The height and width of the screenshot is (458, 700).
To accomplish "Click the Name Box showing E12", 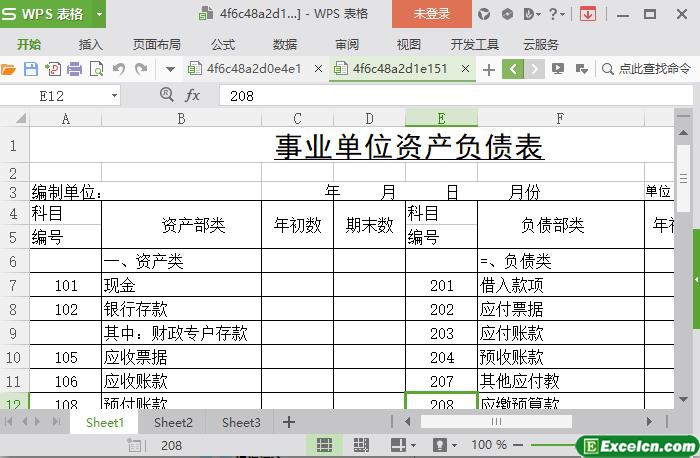I will click(51, 96).
